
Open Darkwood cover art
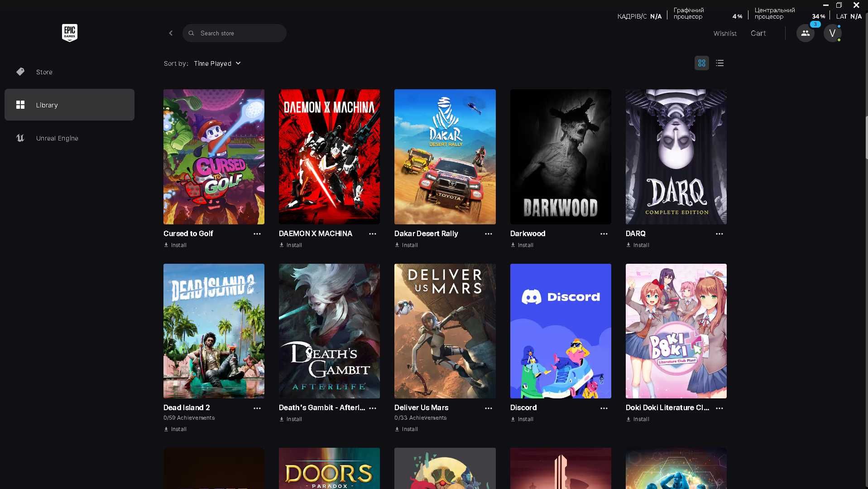(561, 157)
